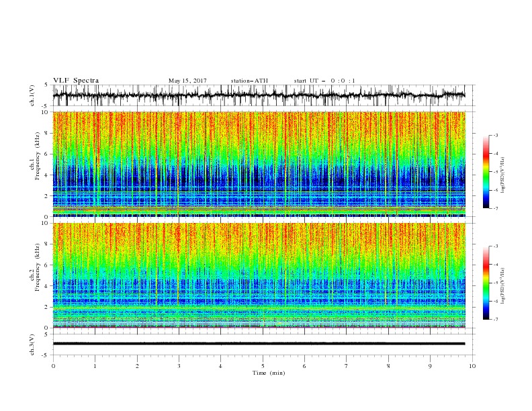Click time axis tick label "1"
Image resolution: width=532 pixels, height=411 pixels.
point(95,366)
